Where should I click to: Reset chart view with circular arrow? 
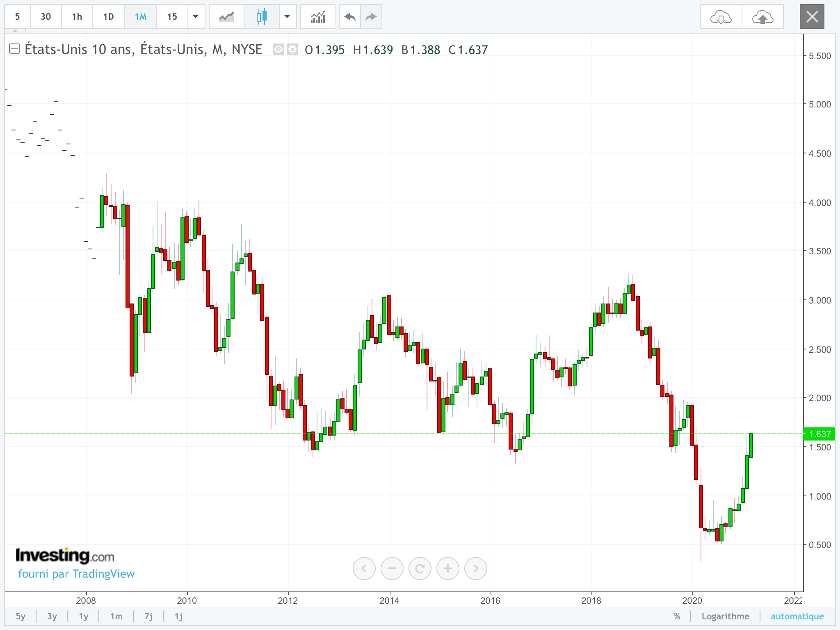[420, 568]
